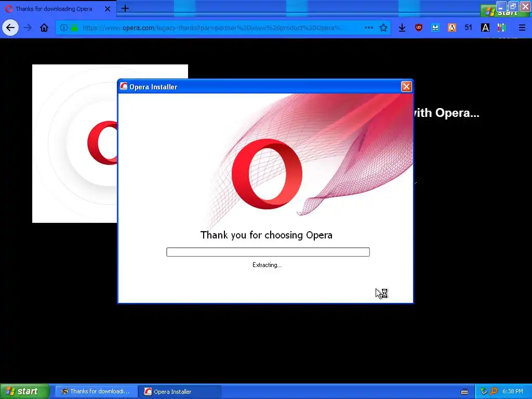532x399 pixels.
Task: Open the uBlock Origin shield extension
Action: pyautogui.click(x=419, y=28)
